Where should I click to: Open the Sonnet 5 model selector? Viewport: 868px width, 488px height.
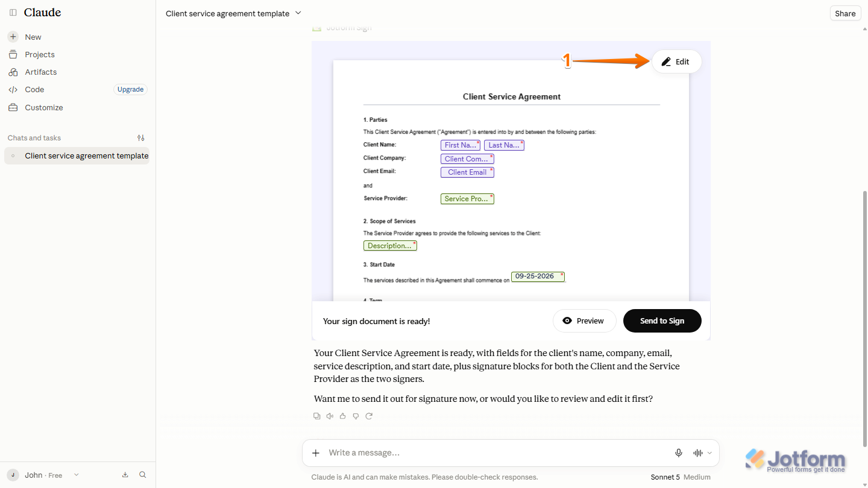click(x=681, y=477)
